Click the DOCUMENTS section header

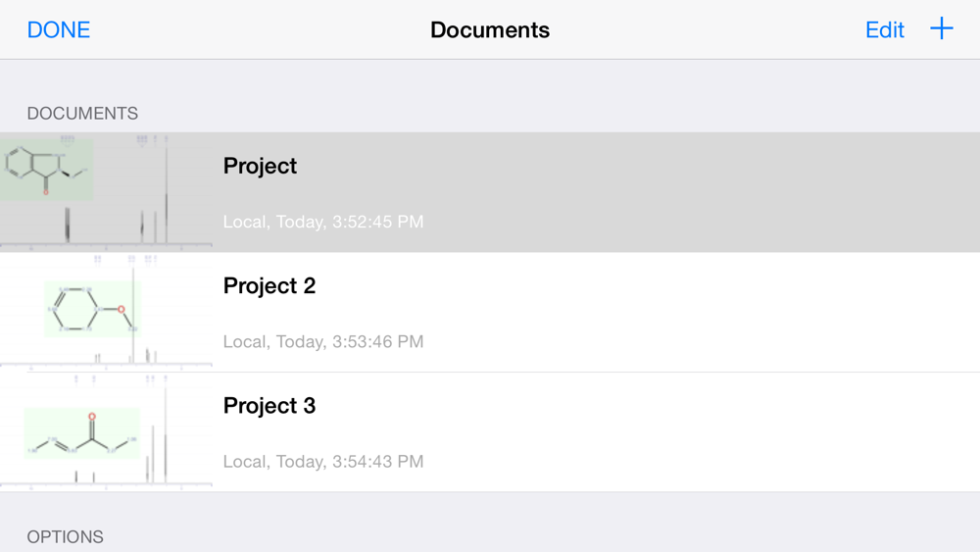[x=82, y=113]
